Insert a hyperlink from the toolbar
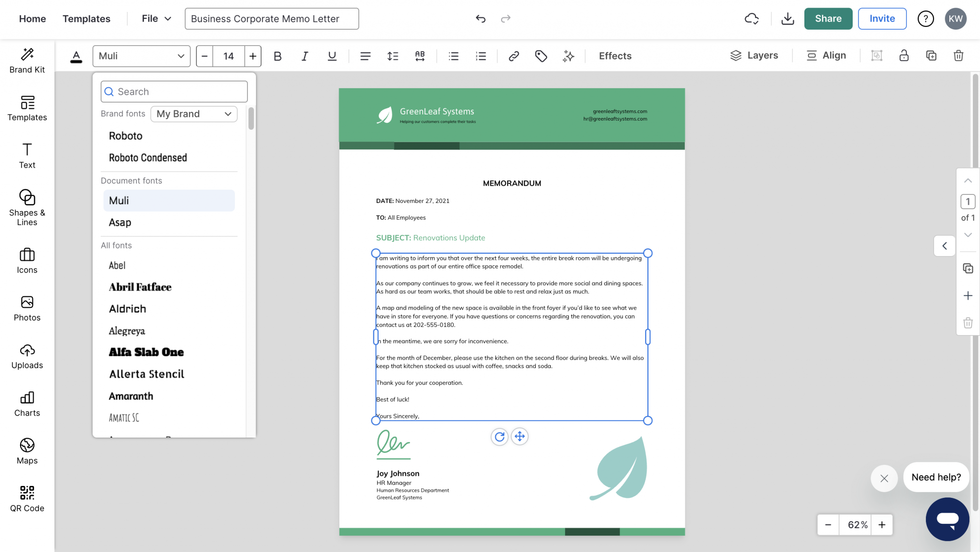The width and height of the screenshot is (980, 552). 513,56
